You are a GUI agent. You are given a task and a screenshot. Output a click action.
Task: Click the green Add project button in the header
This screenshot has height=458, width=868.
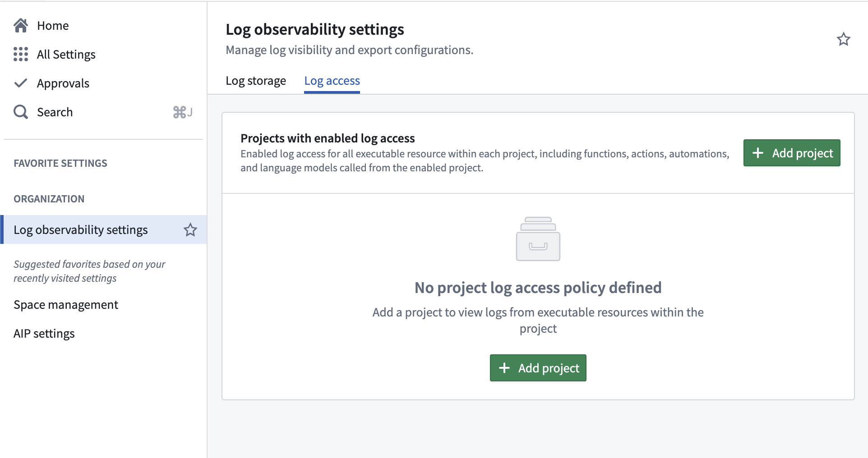[x=791, y=153]
